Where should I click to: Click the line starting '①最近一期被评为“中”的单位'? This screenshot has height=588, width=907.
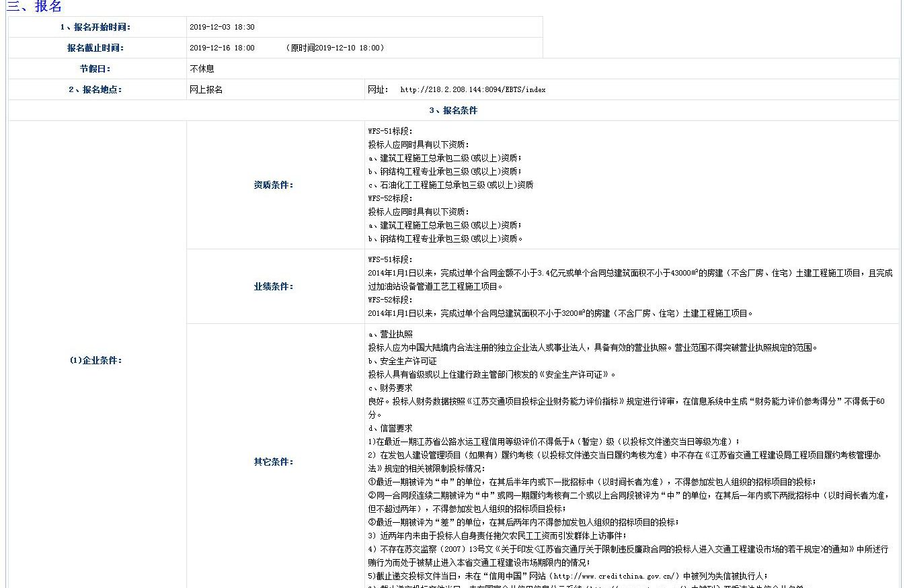(592, 482)
